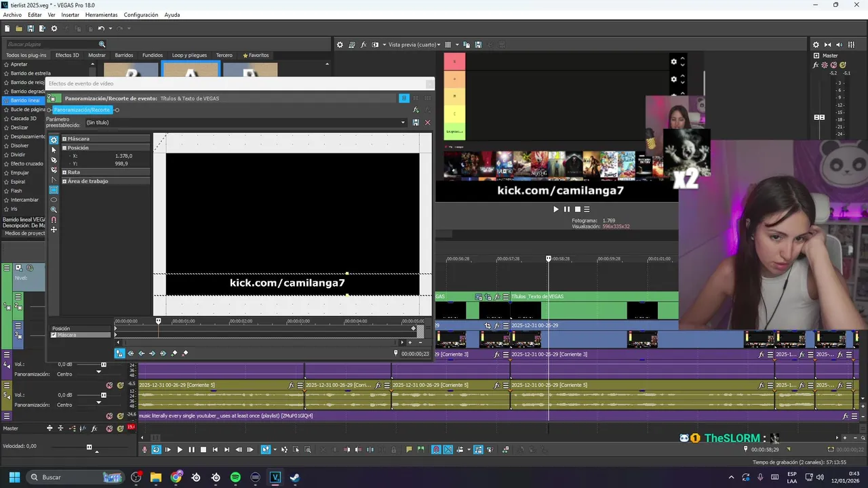
Task: Click the Panoramización/Recorte chain button
Action: [x=81, y=110]
